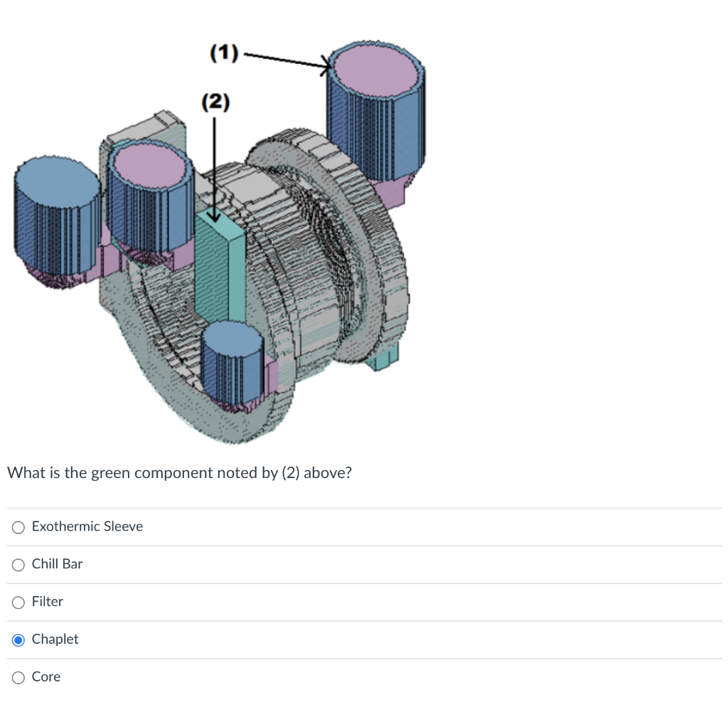Viewport: 728px width, 705px height.
Task: Select the Chill Bar radio button
Action: click(18, 565)
